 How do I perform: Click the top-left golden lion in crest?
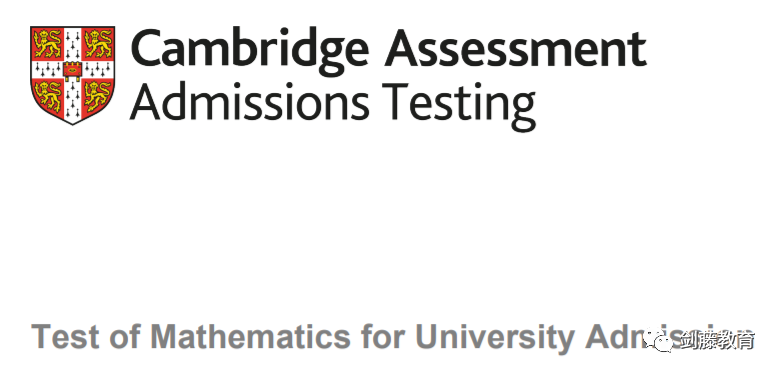(48, 43)
